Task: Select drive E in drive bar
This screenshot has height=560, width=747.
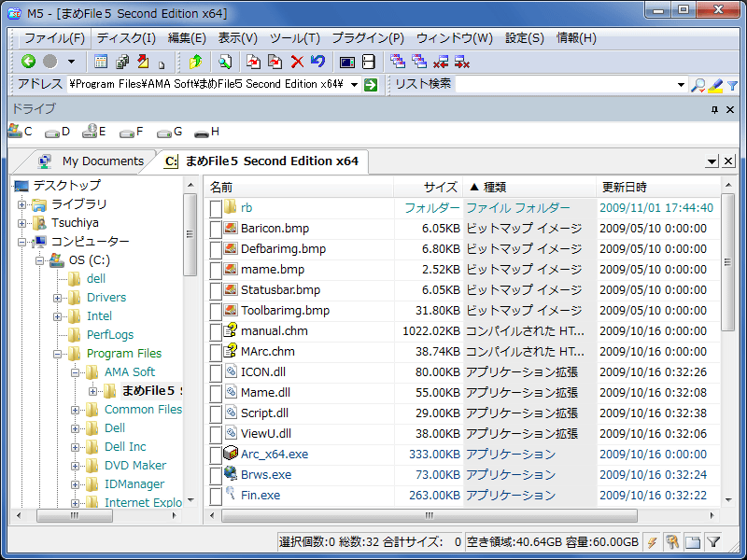Action: pyautogui.click(x=94, y=131)
